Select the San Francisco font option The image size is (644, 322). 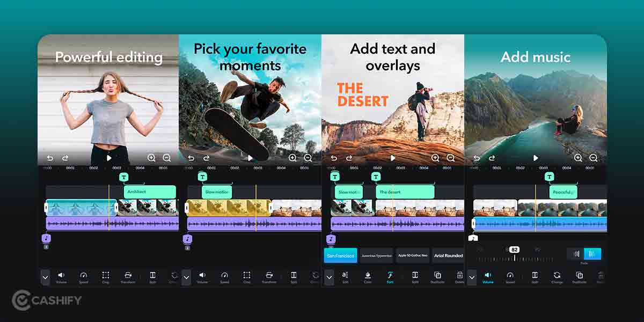340,255
